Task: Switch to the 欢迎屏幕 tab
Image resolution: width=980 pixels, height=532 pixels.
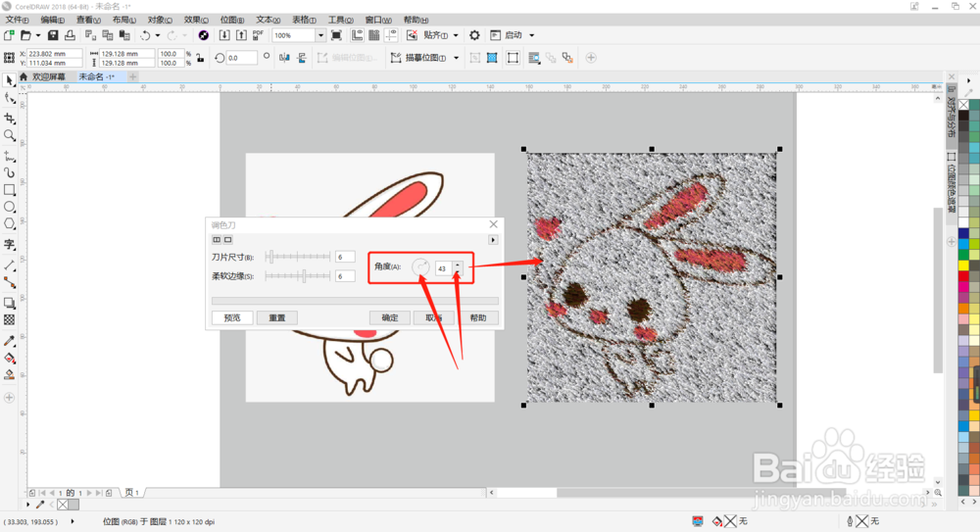Action: pyautogui.click(x=48, y=76)
